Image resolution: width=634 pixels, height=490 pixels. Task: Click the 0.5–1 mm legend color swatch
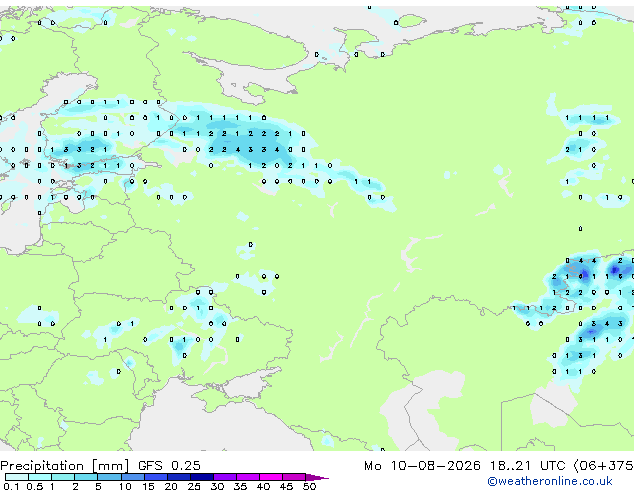(x=40, y=477)
